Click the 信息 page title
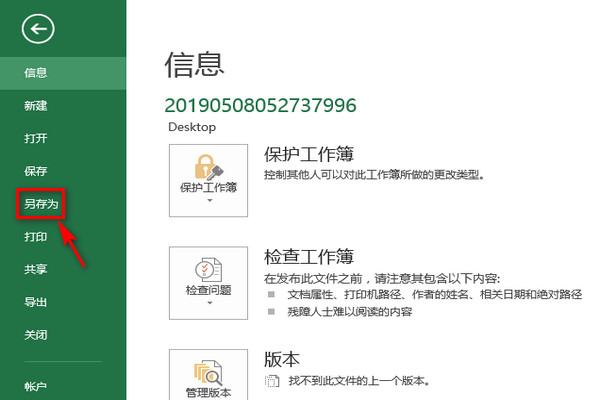600x400 pixels. coord(194,65)
